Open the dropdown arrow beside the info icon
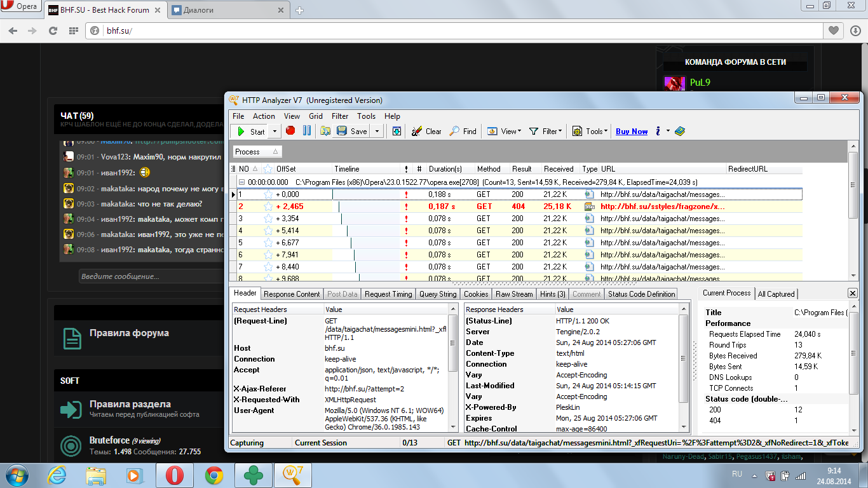 click(668, 131)
